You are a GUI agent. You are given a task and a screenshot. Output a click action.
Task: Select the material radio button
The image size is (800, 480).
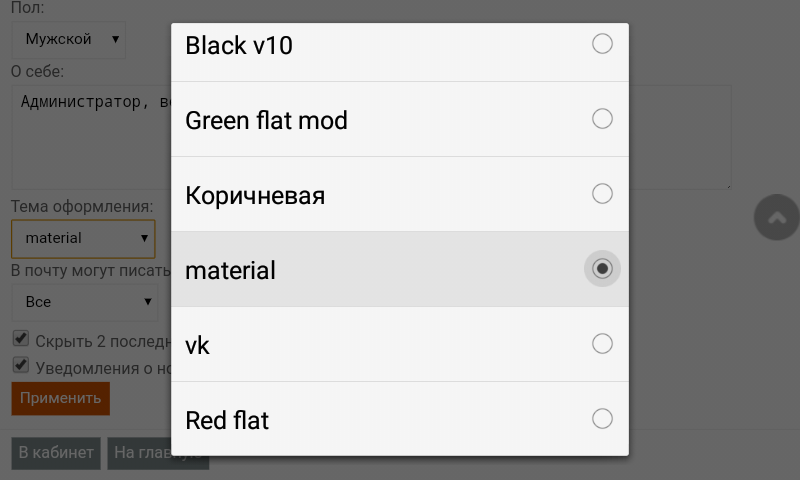click(602, 269)
